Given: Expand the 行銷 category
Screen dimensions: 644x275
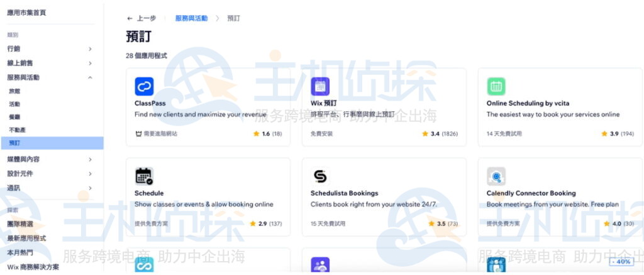Looking at the screenshot, I should click(x=90, y=48).
